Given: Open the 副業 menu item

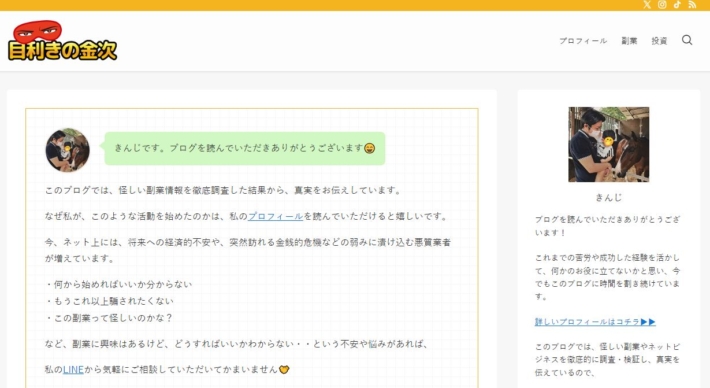Looking at the screenshot, I should pos(629,41).
